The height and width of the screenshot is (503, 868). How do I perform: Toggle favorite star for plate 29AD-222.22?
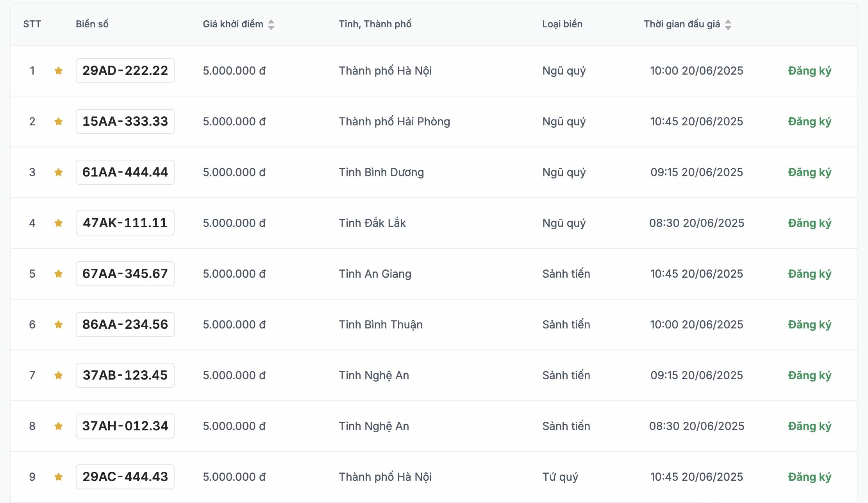tap(59, 71)
